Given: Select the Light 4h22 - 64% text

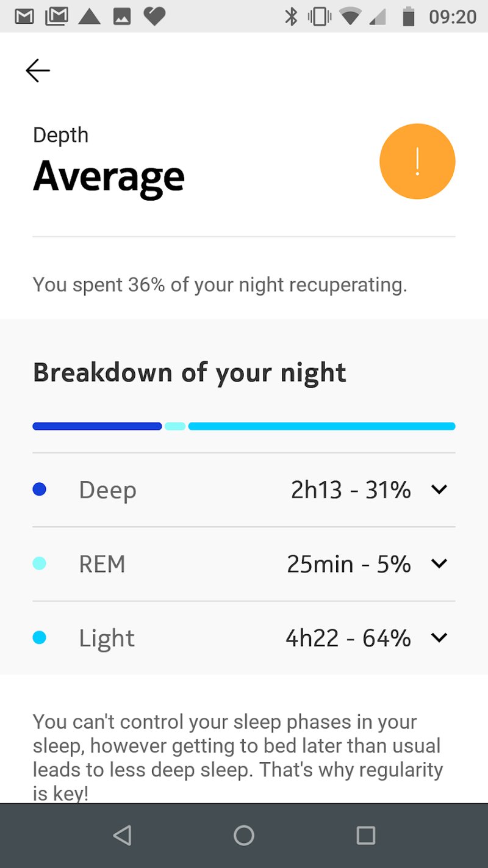Looking at the screenshot, I should pos(348,638).
